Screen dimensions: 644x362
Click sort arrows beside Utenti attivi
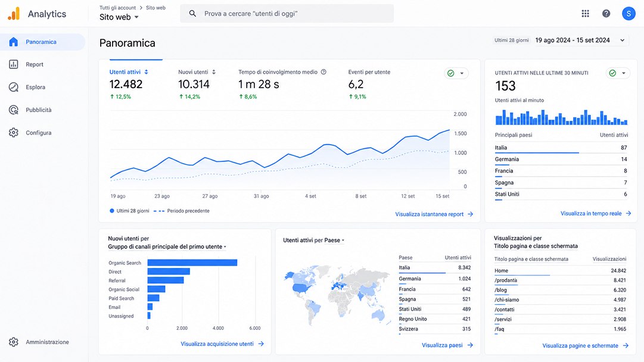[x=146, y=72]
